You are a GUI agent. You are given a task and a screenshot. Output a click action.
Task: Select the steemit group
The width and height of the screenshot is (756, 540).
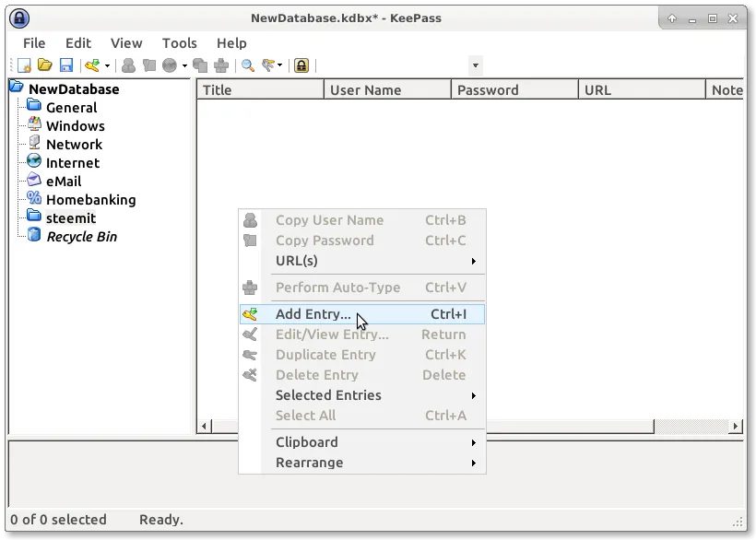point(71,217)
